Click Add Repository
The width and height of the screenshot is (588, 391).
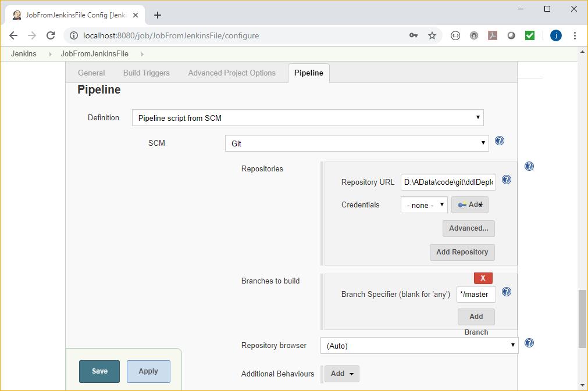click(x=462, y=252)
